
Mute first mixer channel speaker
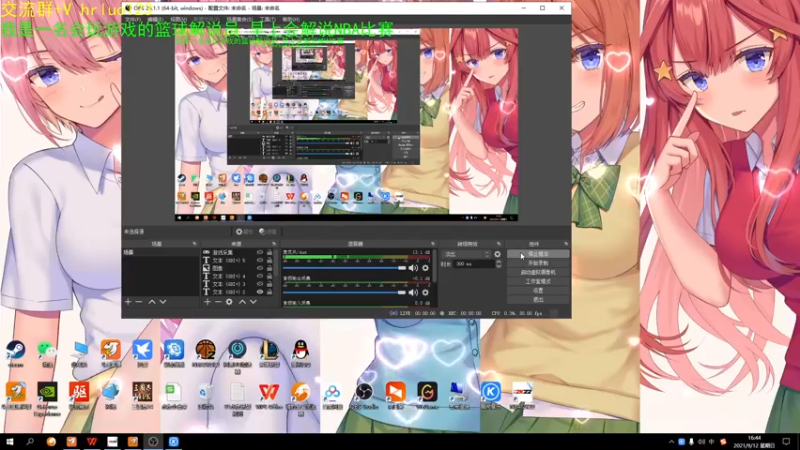point(413,268)
